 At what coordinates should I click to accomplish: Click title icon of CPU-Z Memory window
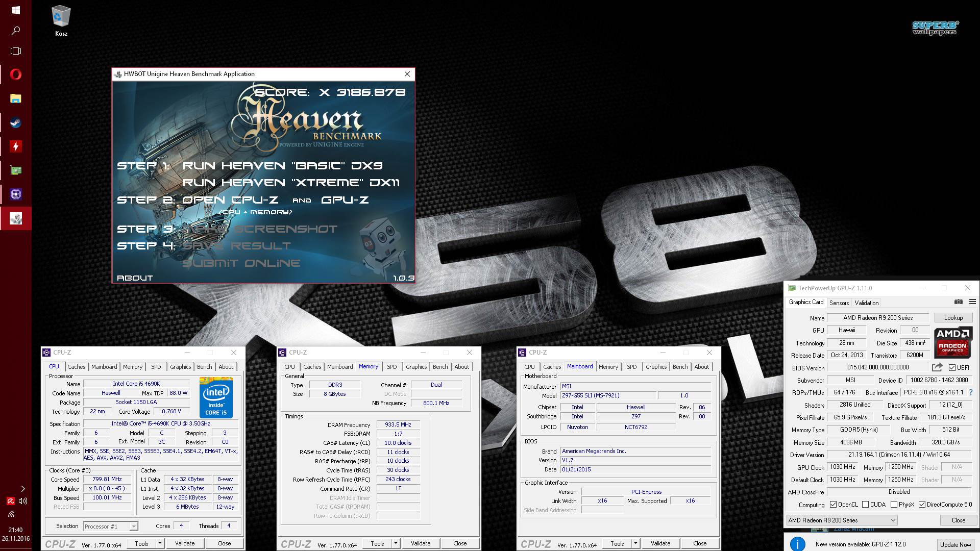(282, 353)
